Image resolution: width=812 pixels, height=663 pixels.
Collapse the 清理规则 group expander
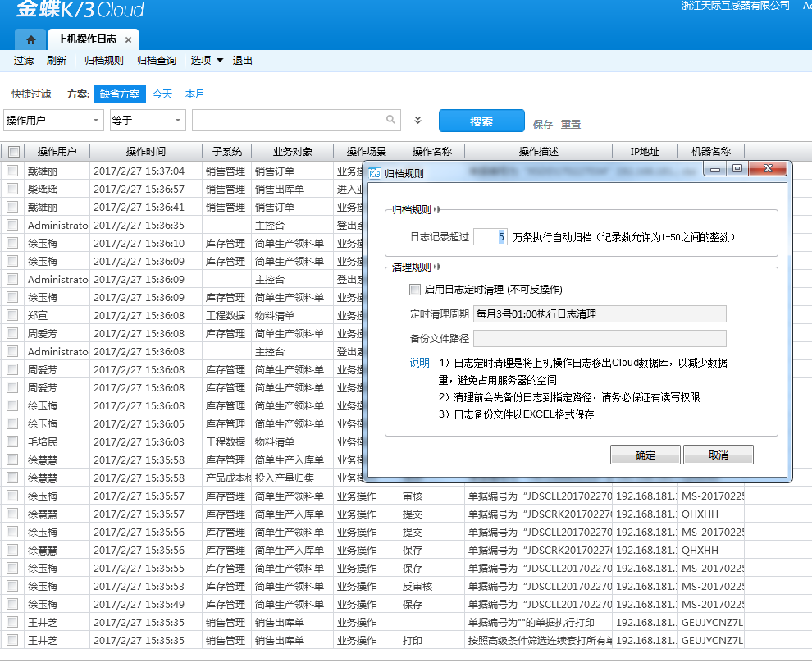pos(438,267)
